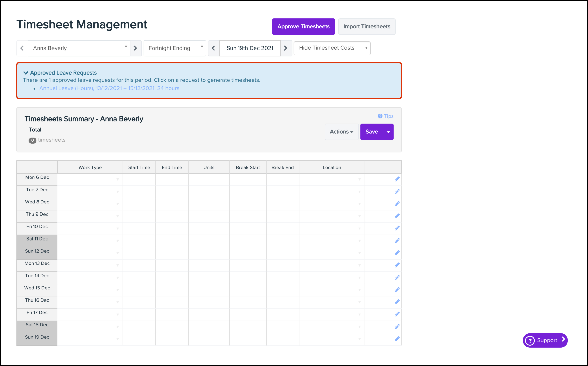Viewport: 588px width, 366px height.
Task: Open the Support help widget
Action: pos(545,340)
